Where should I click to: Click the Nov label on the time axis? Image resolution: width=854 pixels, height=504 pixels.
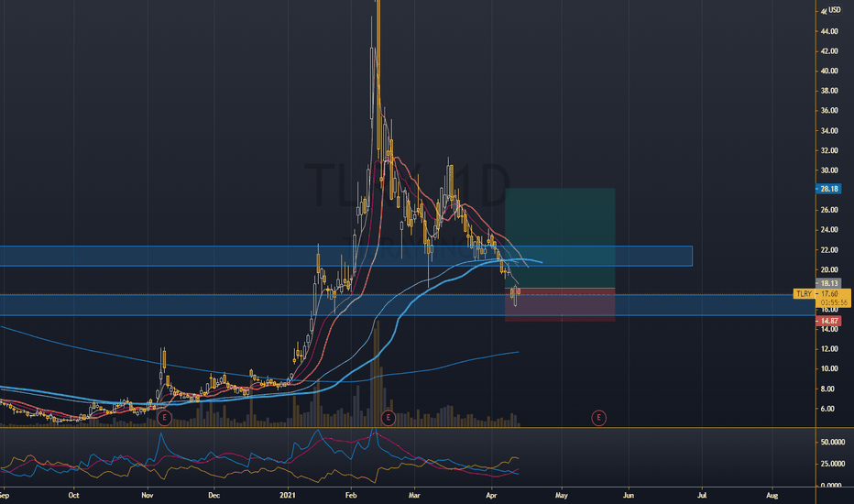pos(147,495)
